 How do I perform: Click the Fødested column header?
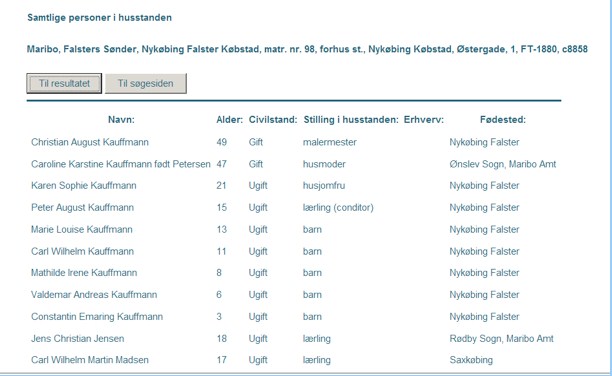(x=503, y=119)
